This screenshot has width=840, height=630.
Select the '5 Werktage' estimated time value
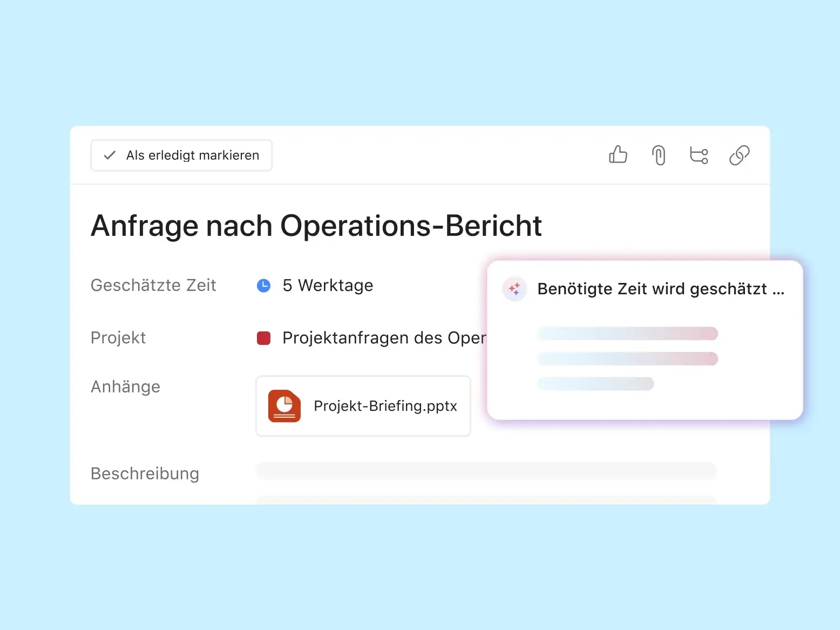(x=328, y=286)
